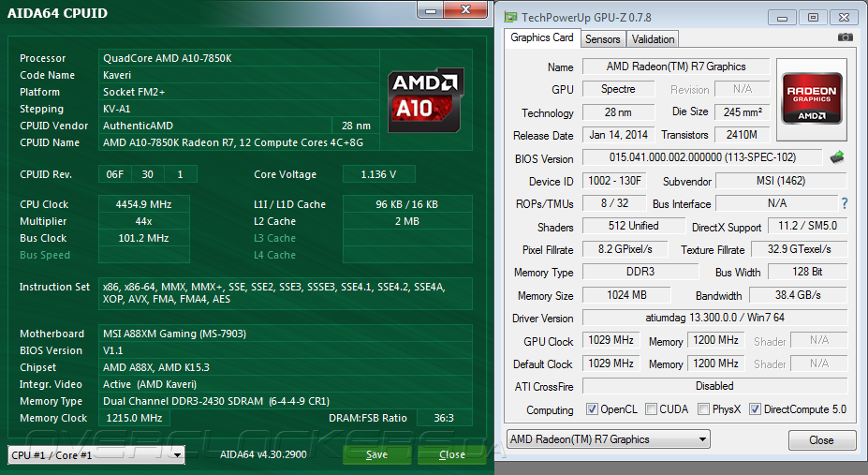Click the DRAM:FSB Ratio 36:3 value
868x475 pixels.
pyautogui.click(x=444, y=418)
